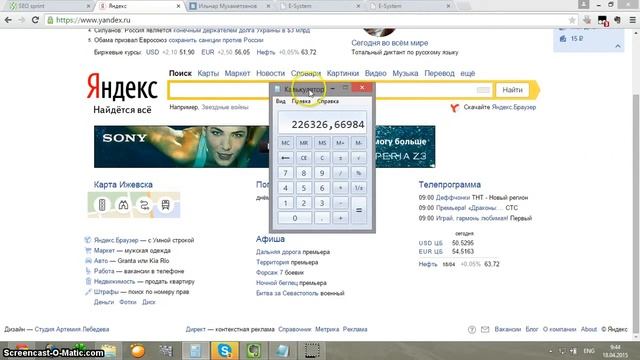The height and width of the screenshot is (360, 640).
Task: Open the Вакансии footer link
Action: [508, 329]
